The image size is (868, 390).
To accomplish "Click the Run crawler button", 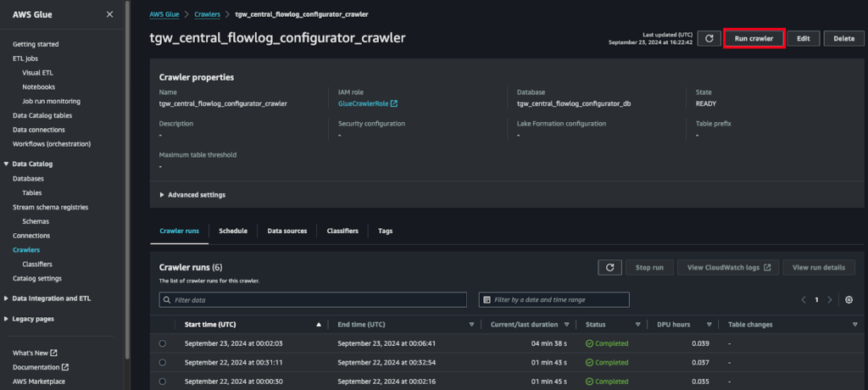I will tap(754, 38).
